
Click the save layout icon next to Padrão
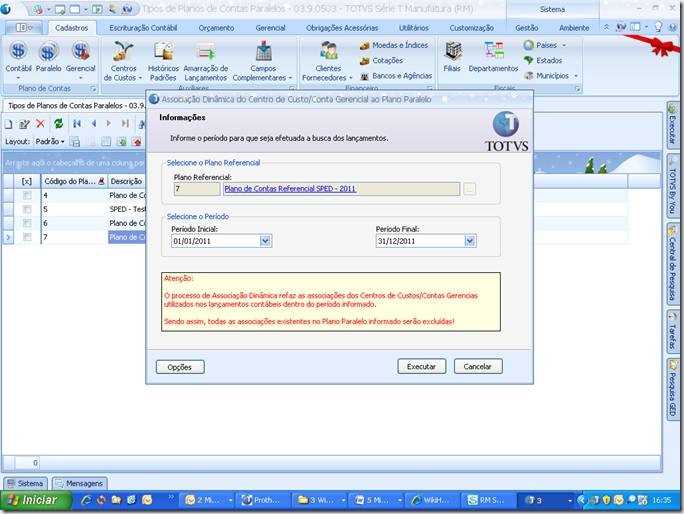[x=75, y=141]
